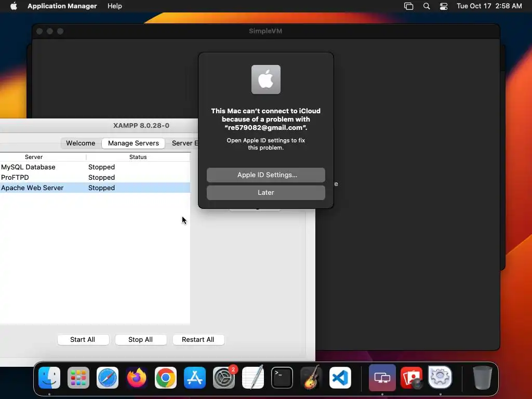Click Stopped status of MySQL Database
Image resolution: width=532 pixels, height=399 pixels.
pyautogui.click(x=101, y=167)
